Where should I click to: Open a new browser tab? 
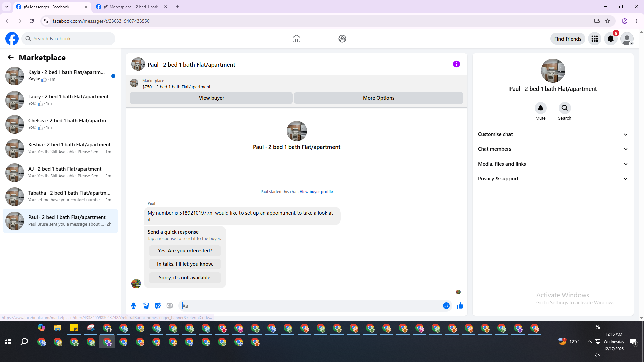[178, 7]
